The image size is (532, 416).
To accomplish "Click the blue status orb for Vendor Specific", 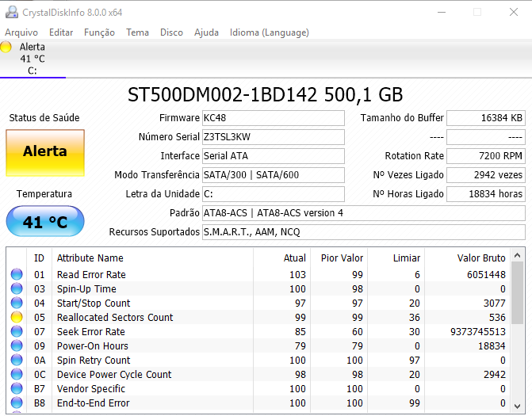I will (x=17, y=388).
